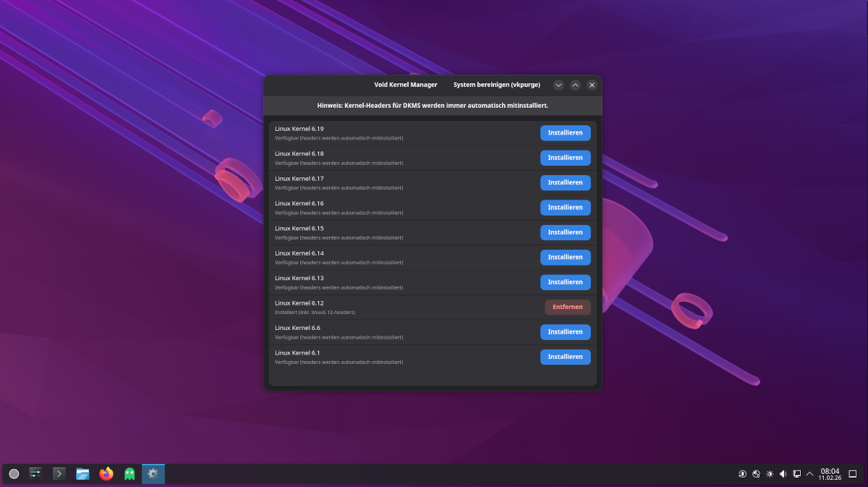Click the brightness icon in the system tray

tap(769, 473)
